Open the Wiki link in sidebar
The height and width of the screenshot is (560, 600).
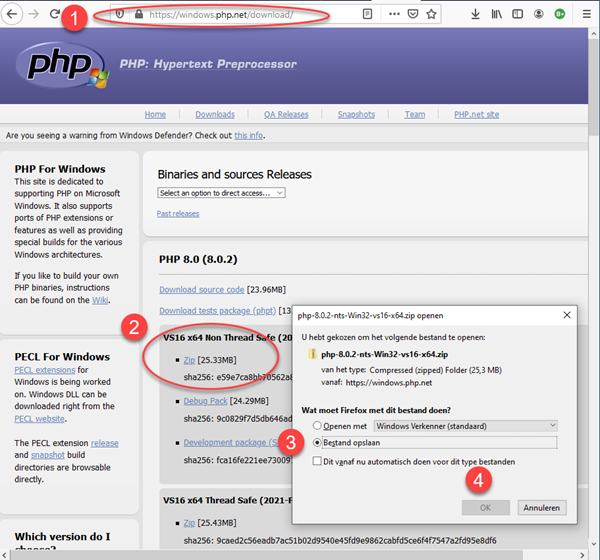coord(100,300)
